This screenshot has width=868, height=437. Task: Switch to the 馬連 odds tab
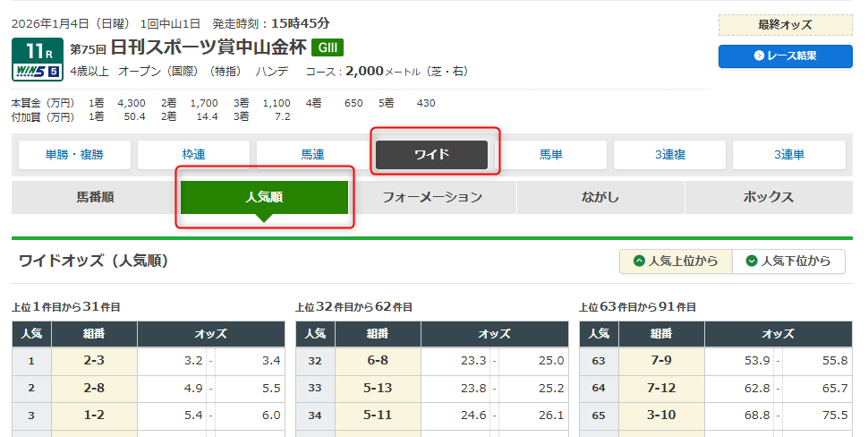pyautogui.click(x=312, y=155)
